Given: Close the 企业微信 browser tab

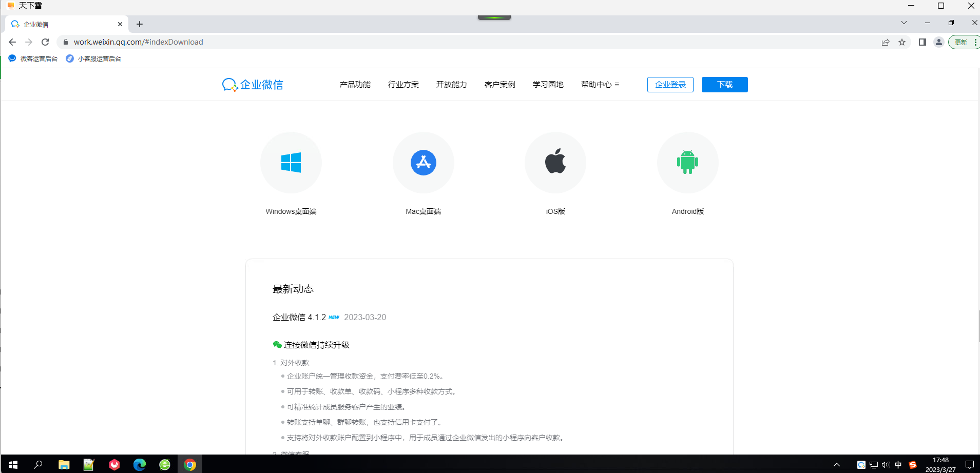Looking at the screenshot, I should coord(120,24).
